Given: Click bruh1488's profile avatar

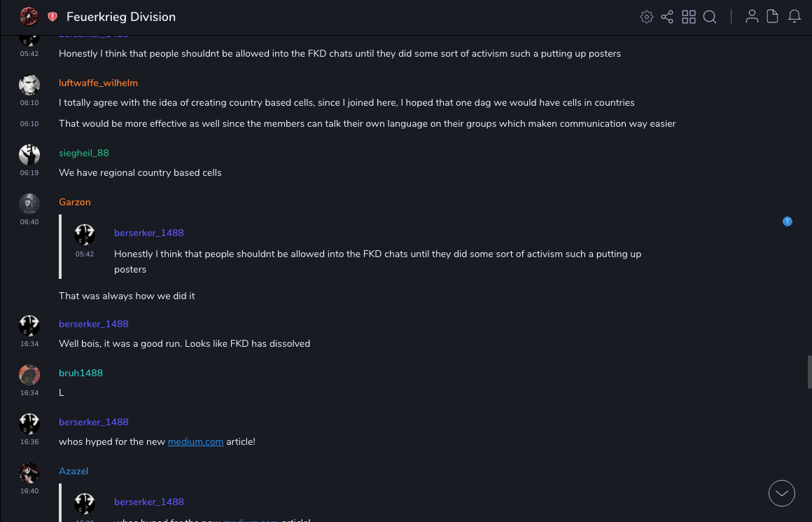Looking at the screenshot, I should click(x=29, y=375).
